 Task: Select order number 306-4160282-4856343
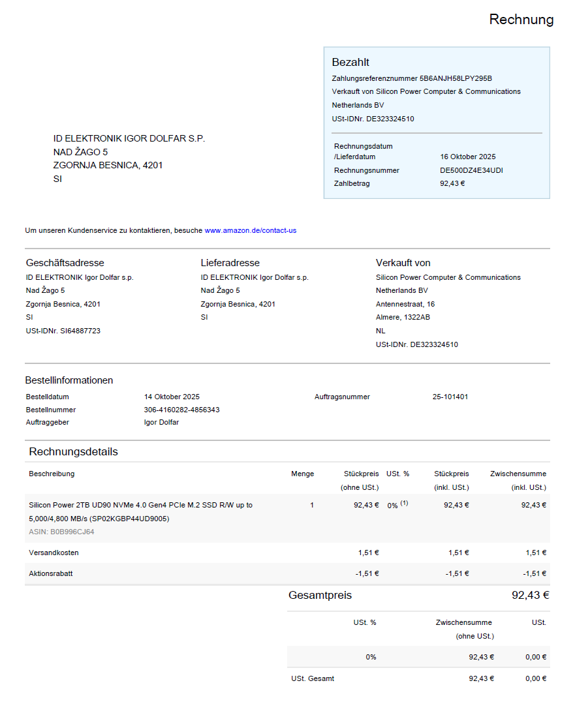pyautogui.click(x=181, y=410)
